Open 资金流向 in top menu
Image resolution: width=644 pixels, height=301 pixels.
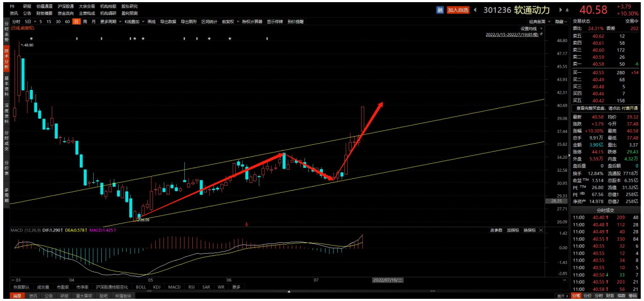point(65,13)
